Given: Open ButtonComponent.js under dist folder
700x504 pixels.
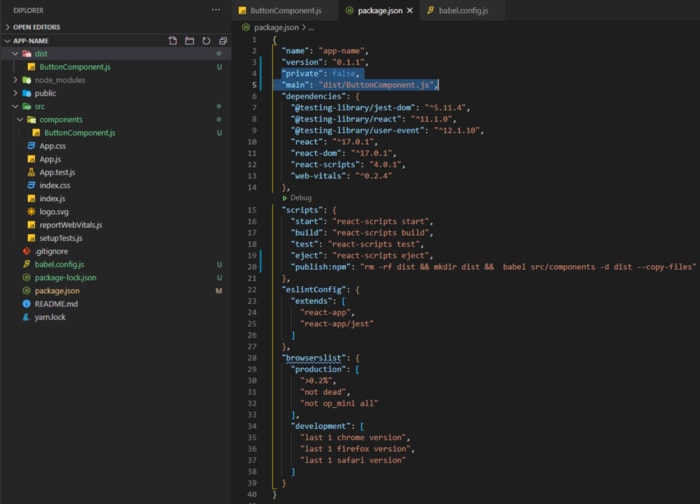Looking at the screenshot, I should click(x=75, y=67).
